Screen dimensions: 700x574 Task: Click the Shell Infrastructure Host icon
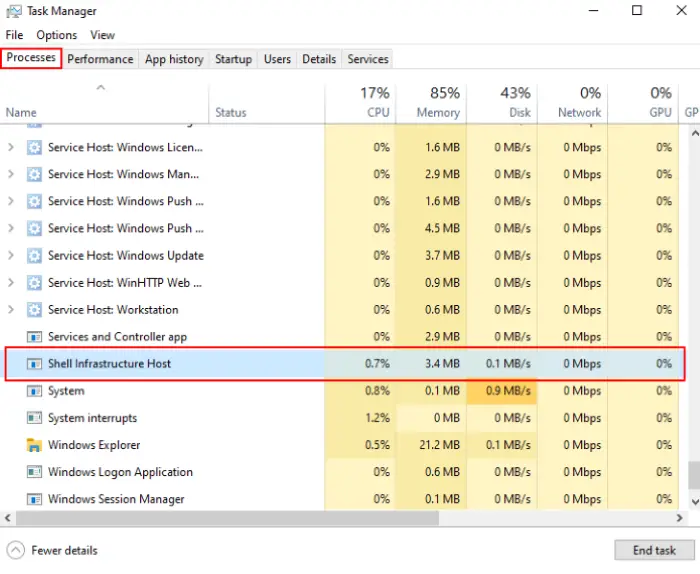[x=34, y=364]
